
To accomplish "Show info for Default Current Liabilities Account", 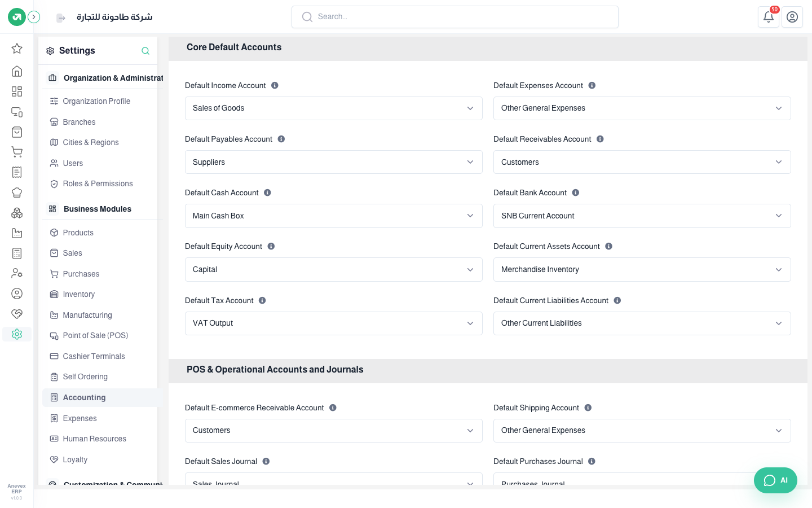I will [617, 300].
